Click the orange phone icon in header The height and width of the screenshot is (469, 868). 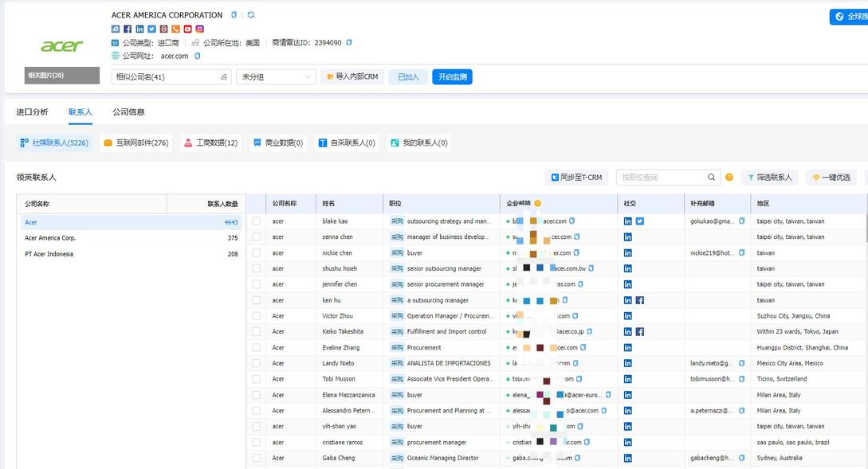[175, 29]
